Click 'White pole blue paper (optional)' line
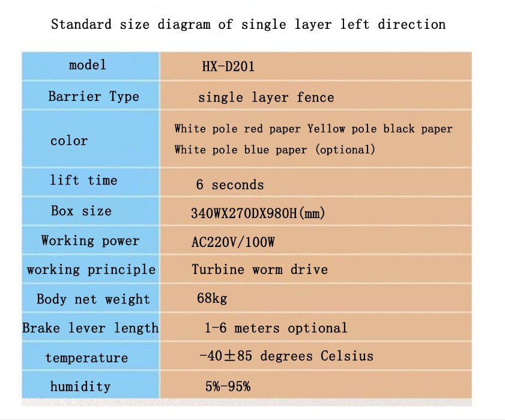505x420 pixels. (x=275, y=150)
